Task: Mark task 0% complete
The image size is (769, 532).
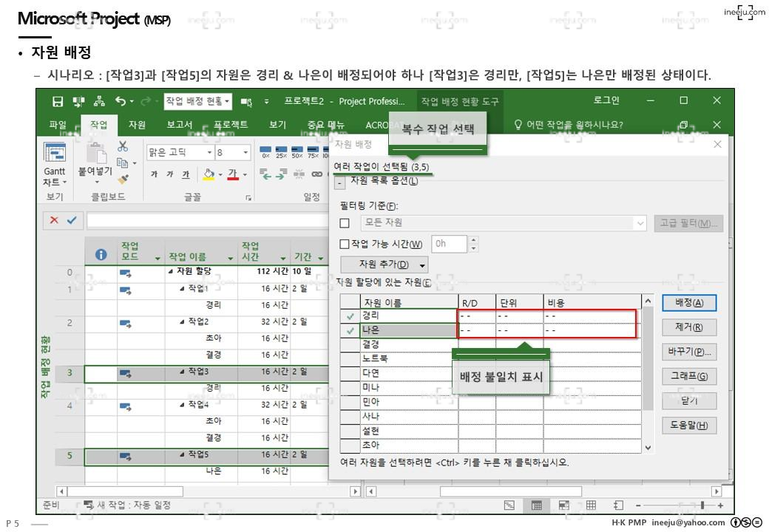Action: (x=265, y=152)
